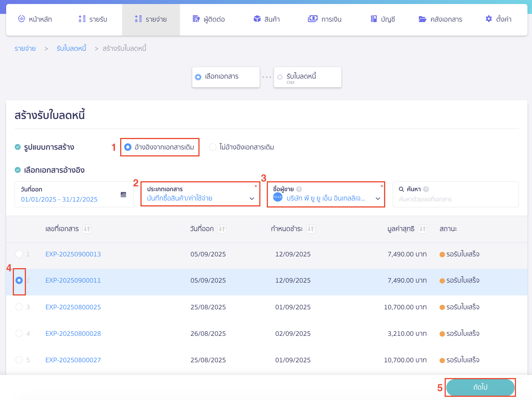This screenshot has width=532, height=400.
Task: Click help icon next to ค้นหา
Action: (x=426, y=189)
